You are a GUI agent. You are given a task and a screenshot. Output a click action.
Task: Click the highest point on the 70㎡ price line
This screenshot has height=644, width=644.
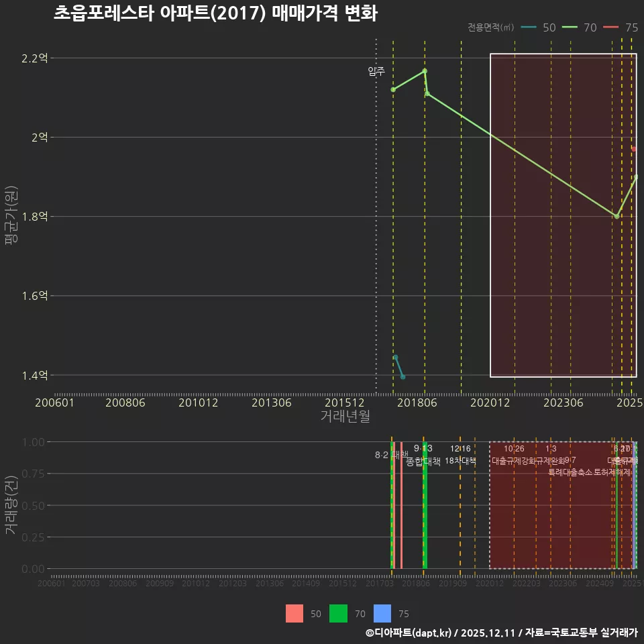click(425, 70)
